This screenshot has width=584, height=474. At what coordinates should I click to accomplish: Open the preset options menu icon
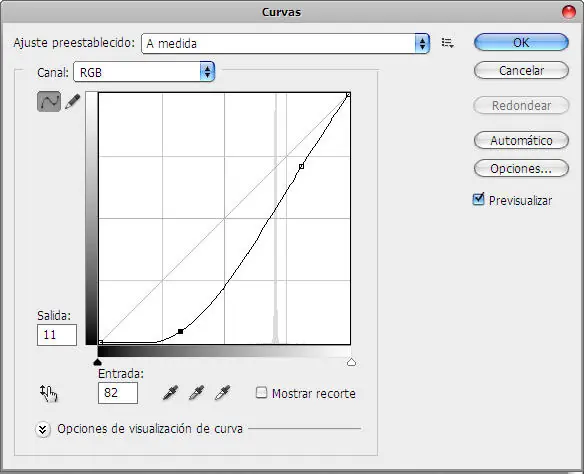coord(447,43)
